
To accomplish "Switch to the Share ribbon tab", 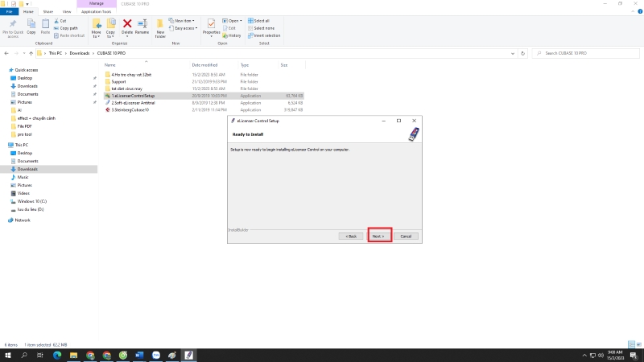I will (x=48, y=11).
